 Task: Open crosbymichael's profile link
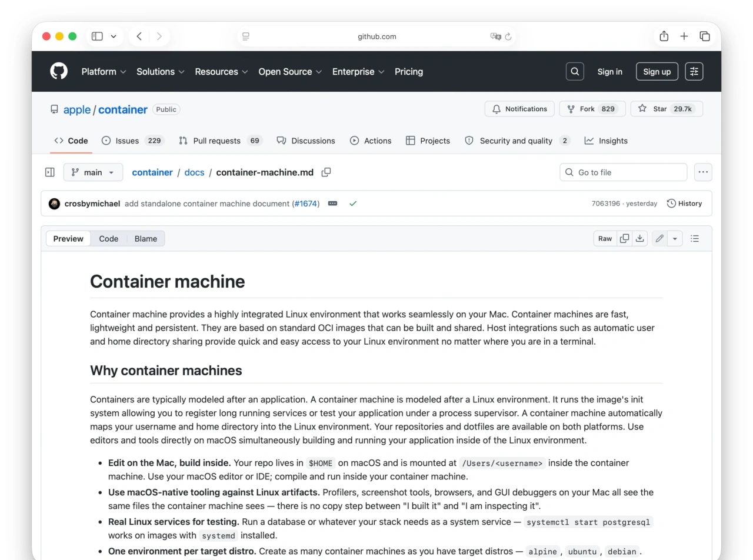pos(92,204)
